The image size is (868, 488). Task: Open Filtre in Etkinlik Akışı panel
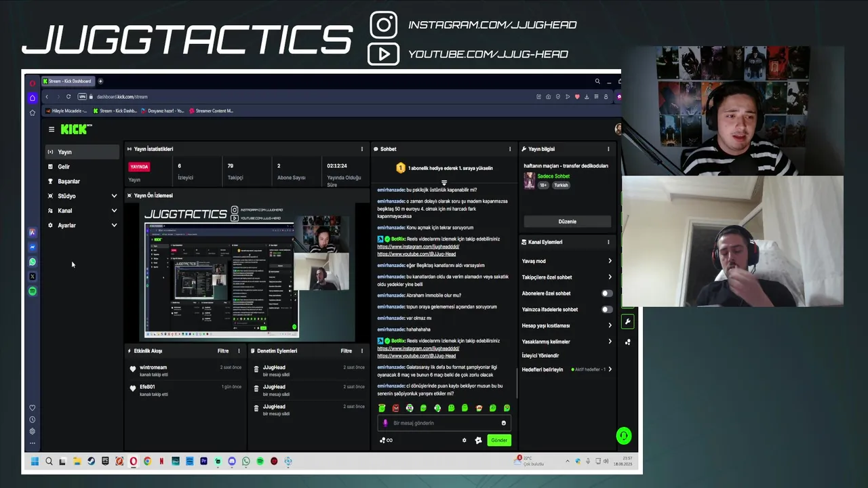click(x=223, y=351)
